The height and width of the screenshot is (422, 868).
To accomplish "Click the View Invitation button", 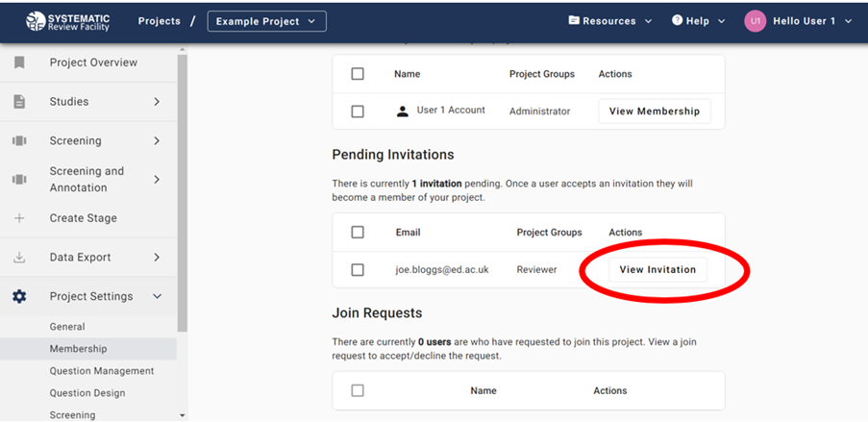I will click(657, 270).
